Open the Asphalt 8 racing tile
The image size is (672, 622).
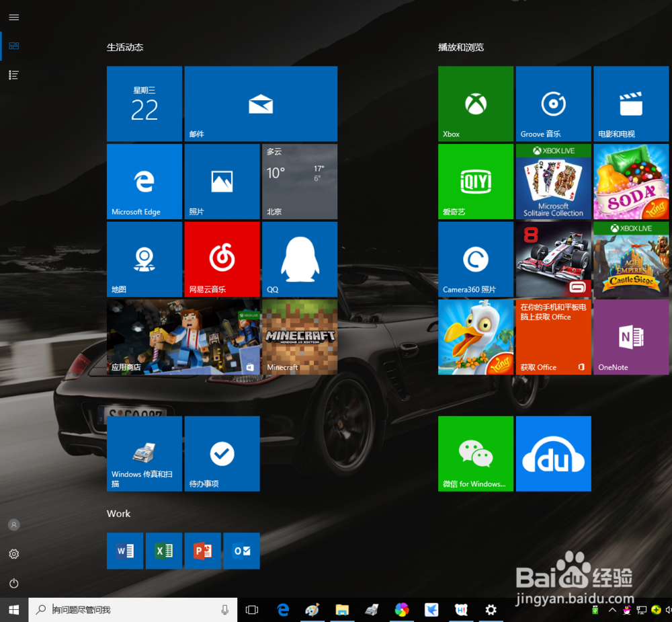pyautogui.click(x=553, y=259)
